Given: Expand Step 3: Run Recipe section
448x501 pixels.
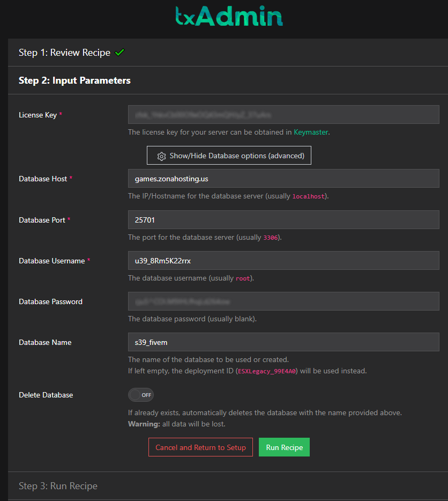Looking at the screenshot, I should pyautogui.click(x=58, y=486).
